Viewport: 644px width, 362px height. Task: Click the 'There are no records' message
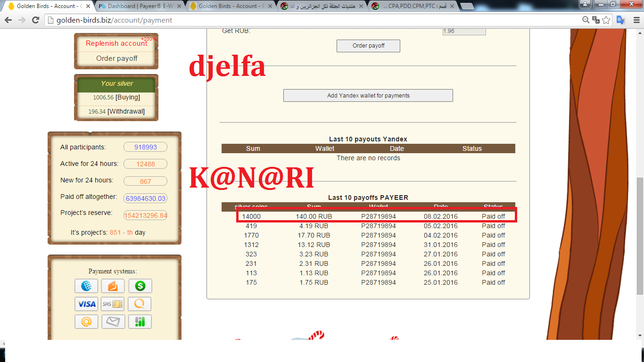368,158
